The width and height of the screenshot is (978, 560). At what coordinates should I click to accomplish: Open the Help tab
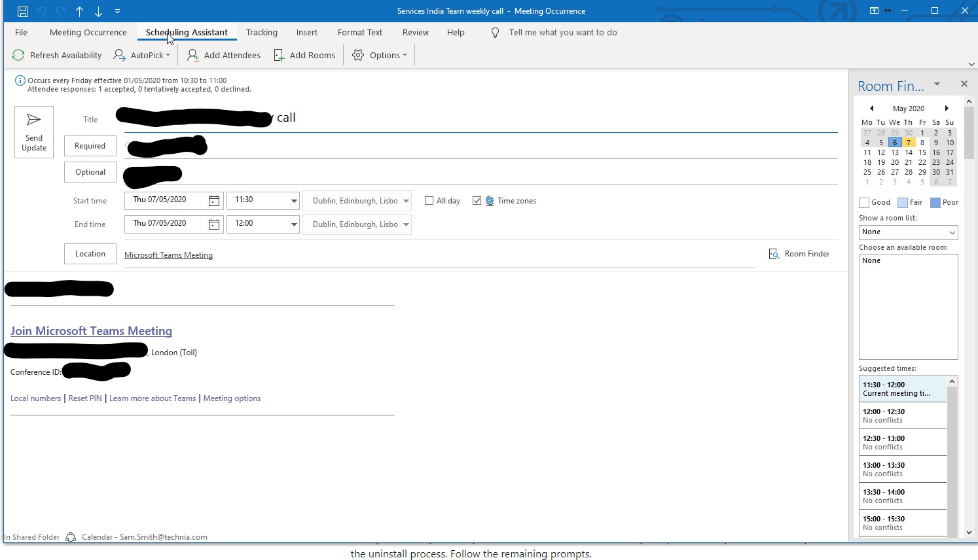click(x=456, y=33)
